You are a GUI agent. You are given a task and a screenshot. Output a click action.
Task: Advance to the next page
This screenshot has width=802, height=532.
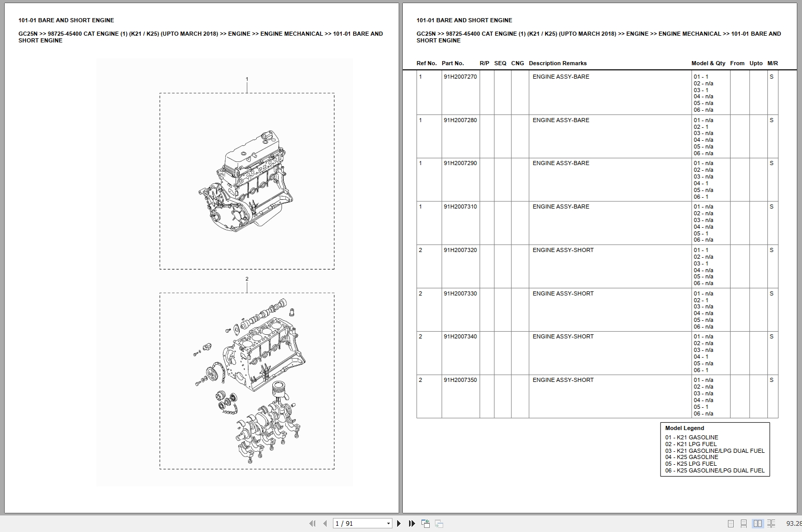point(399,524)
